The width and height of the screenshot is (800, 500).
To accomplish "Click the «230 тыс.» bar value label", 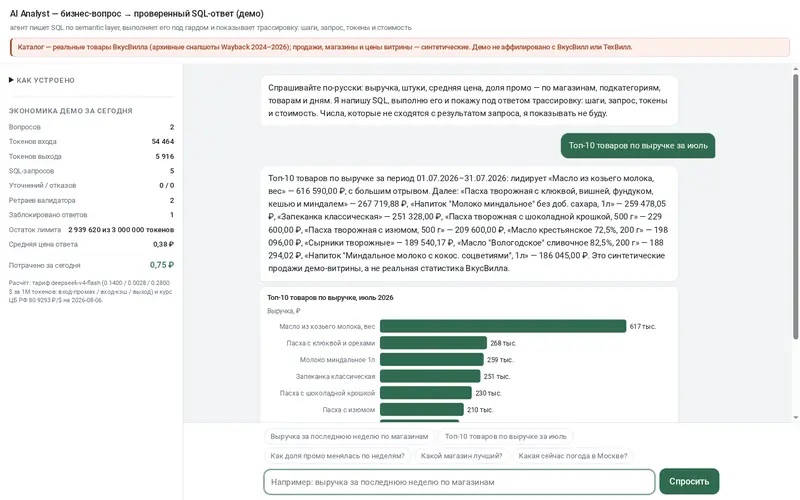I will coord(488,393).
